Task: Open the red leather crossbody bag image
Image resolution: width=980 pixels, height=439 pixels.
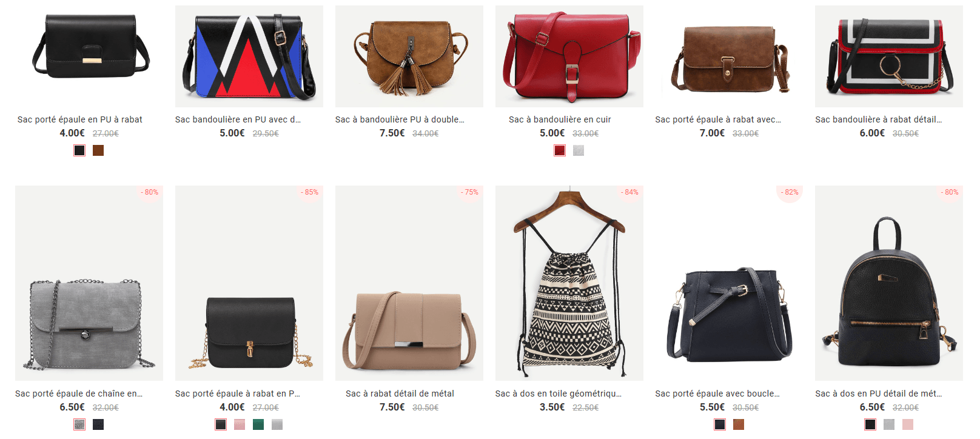Action: (569, 56)
